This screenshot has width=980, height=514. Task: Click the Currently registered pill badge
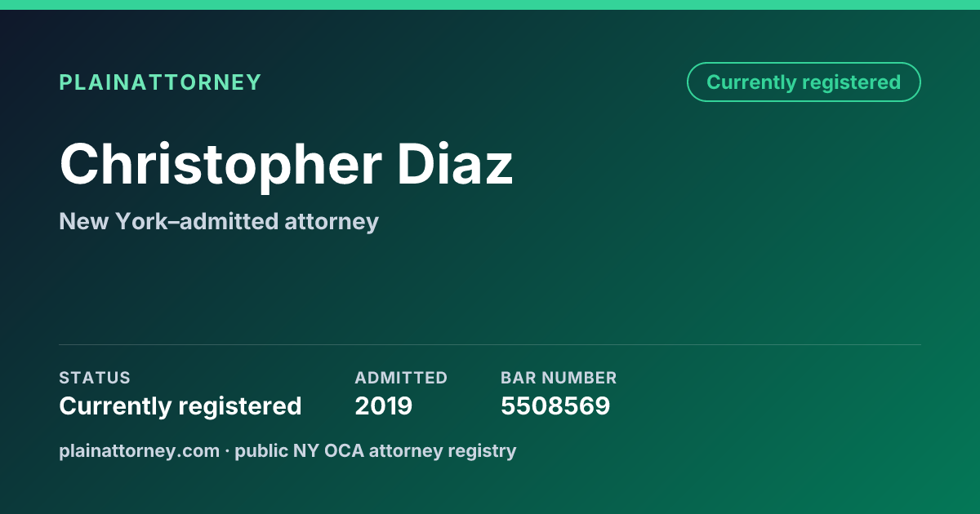(x=804, y=82)
